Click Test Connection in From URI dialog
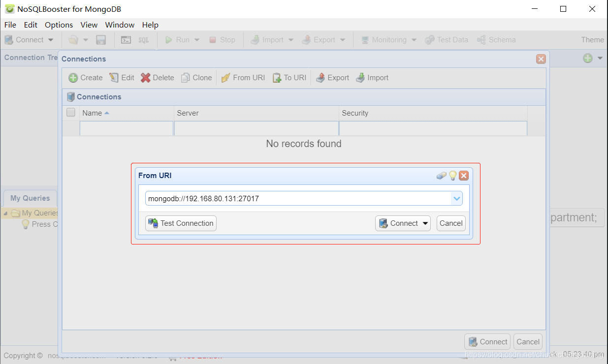Viewport: 608px width, 364px height. click(x=181, y=223)
